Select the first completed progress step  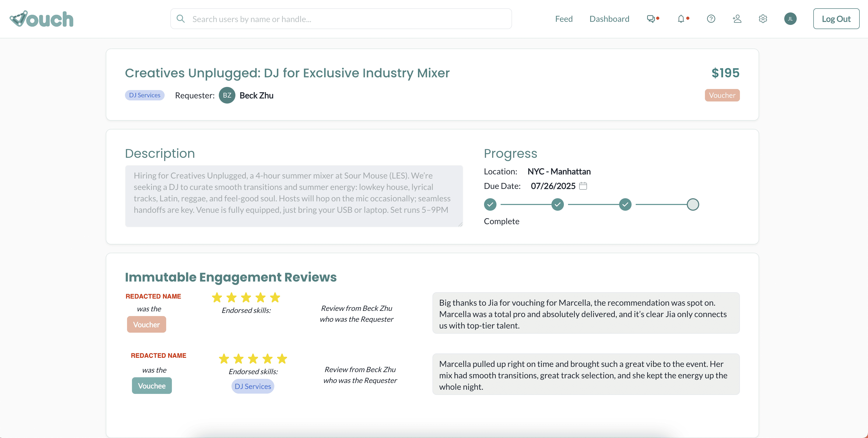490,204
